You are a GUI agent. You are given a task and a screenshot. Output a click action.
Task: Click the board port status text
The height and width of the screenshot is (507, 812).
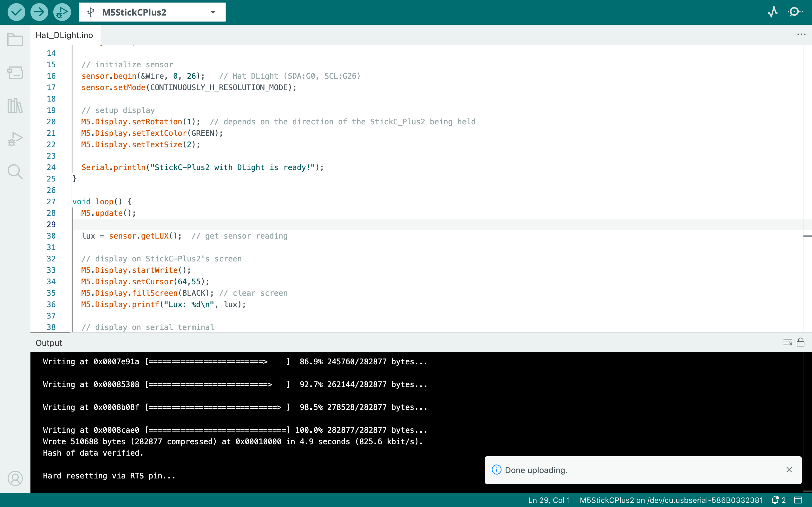click(671, 500)
